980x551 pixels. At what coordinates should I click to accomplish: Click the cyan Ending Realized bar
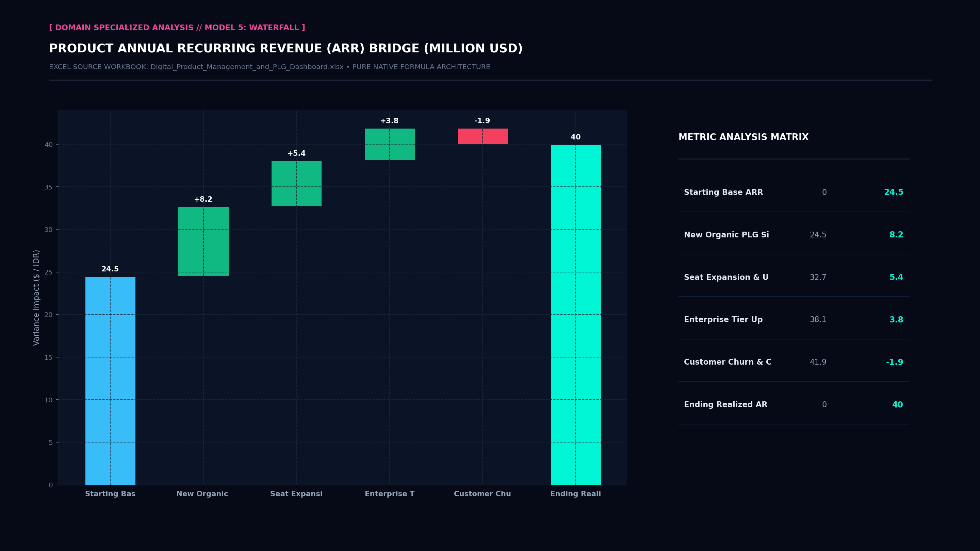[x=576, y=315]
